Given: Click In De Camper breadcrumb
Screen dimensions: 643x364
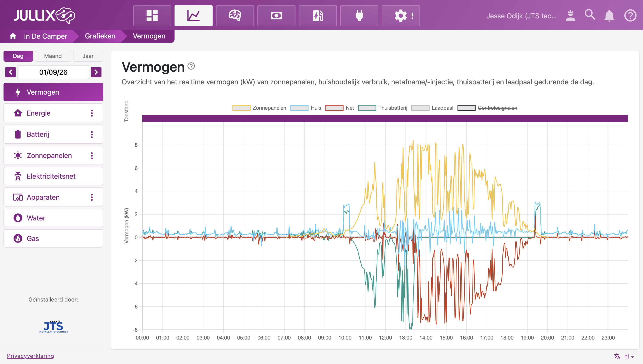Looking at the screenshot, I should tap(45, 36).
